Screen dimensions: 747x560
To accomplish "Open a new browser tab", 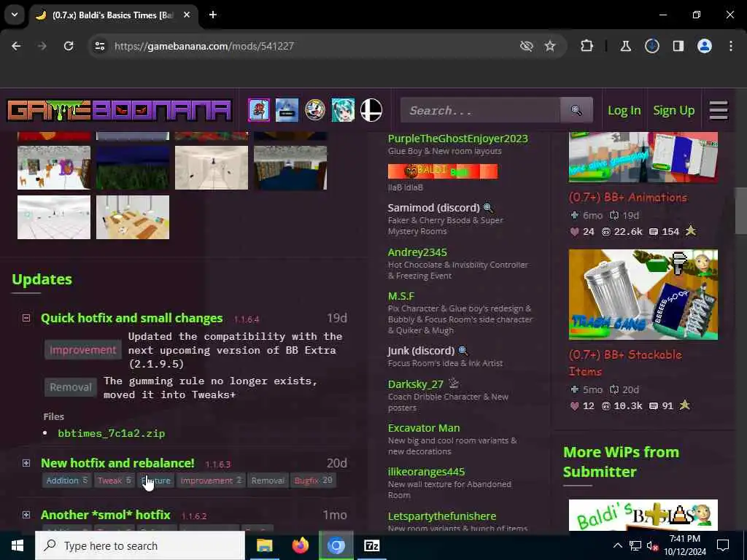I will (213, 15).
